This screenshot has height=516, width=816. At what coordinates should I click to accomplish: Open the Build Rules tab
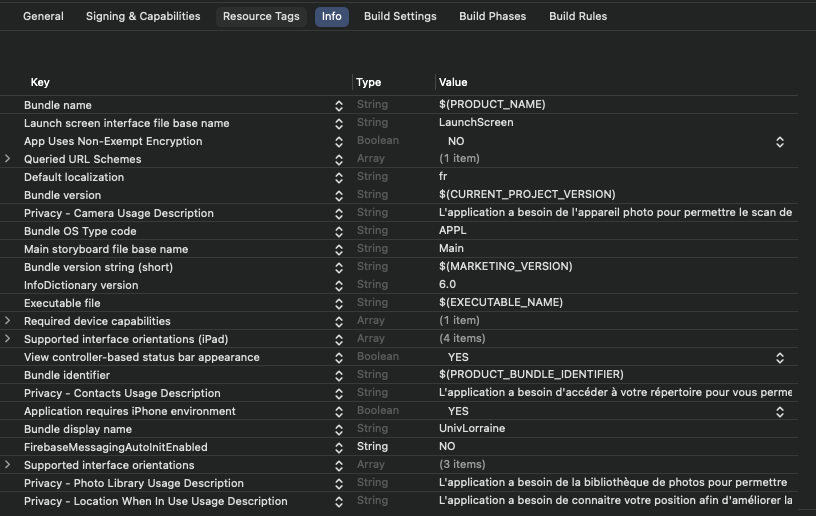578,16
